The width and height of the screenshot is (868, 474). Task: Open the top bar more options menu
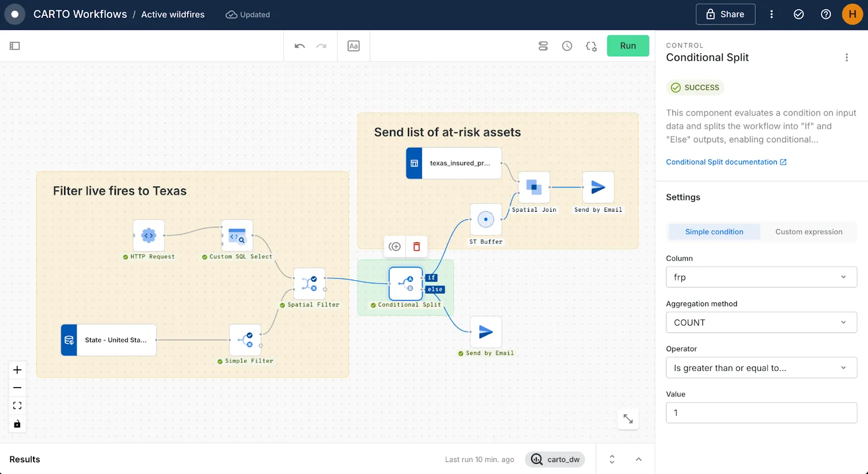click(771, 15)
